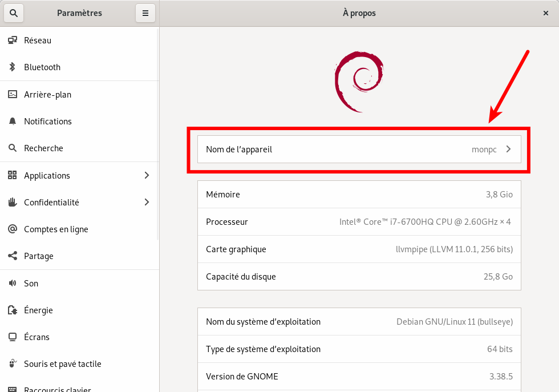Open the search button in Paramètres header
The image size is (559, 392).
tap(14, 13)
